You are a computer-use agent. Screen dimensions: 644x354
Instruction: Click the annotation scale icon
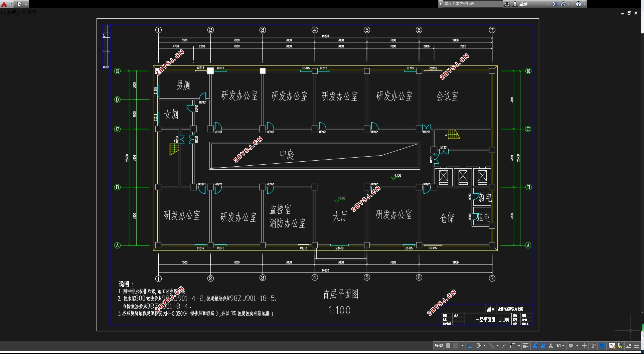click(551, 346)
